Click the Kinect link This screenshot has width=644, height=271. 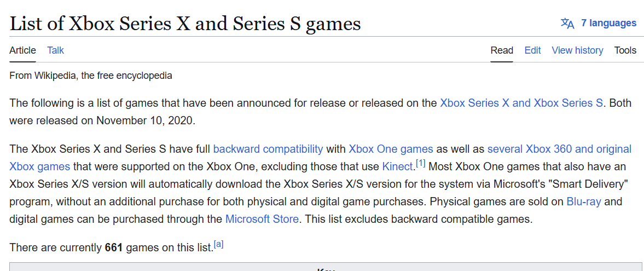[x=397, y=167]
